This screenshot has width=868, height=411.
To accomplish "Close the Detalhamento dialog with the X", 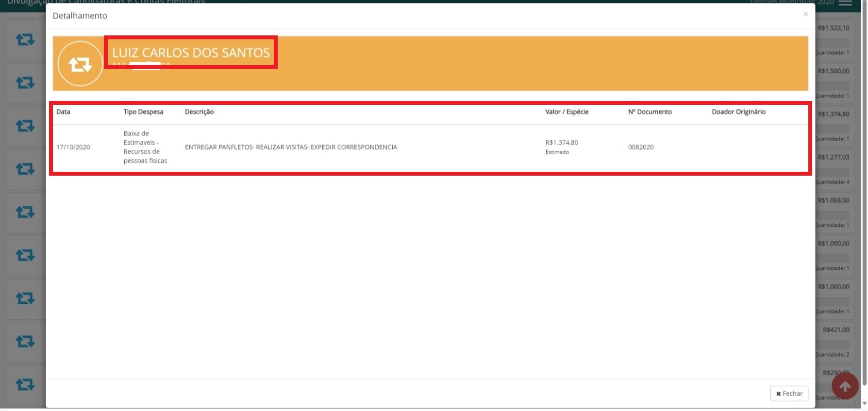I will (x=805, y=14).
